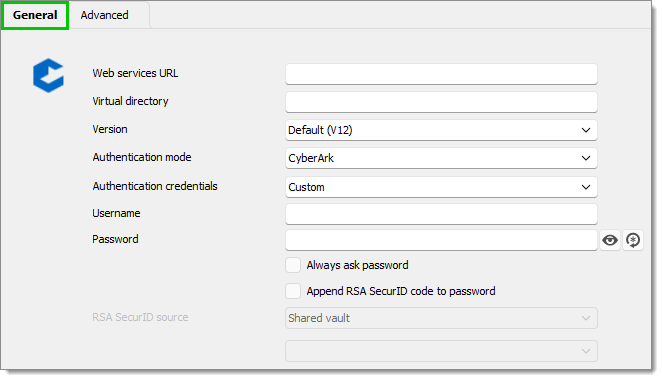Click the CyberArk dropdown chevron arrow
This screenshot has height=380, width=662.
coord(586,158)
